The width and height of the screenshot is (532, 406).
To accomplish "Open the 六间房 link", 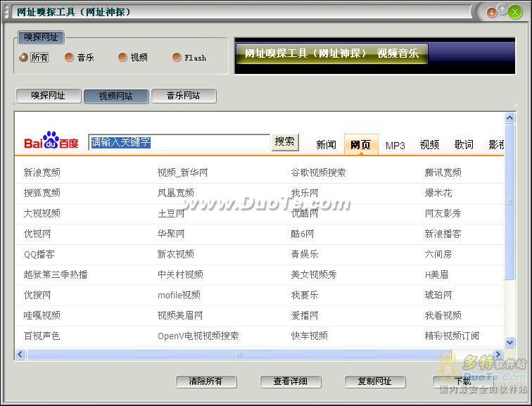I will coord(438,254).
